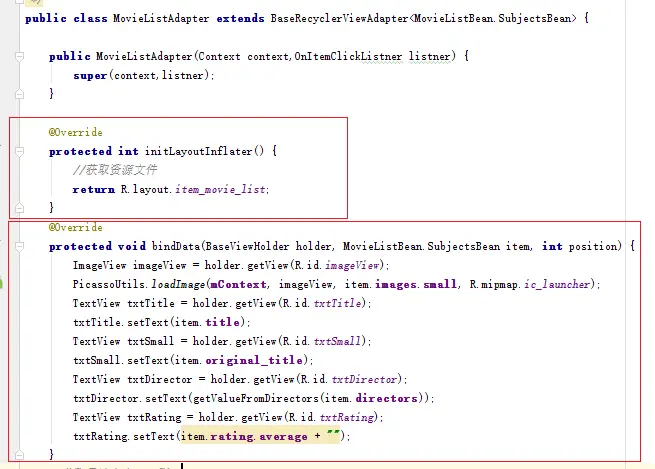Click the mContext argument
This screenshot has width=655, height=469.
click(238, 284)
